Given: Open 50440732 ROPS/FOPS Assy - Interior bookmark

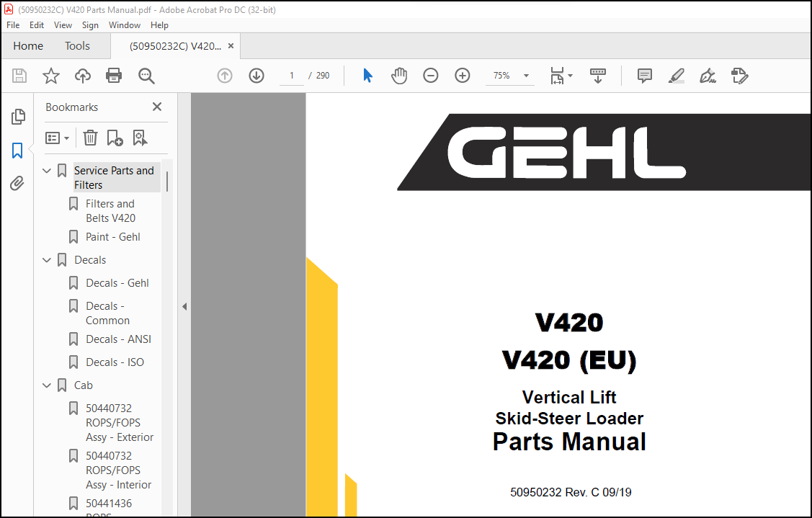Looking at the screenshot, I should 119,470.
